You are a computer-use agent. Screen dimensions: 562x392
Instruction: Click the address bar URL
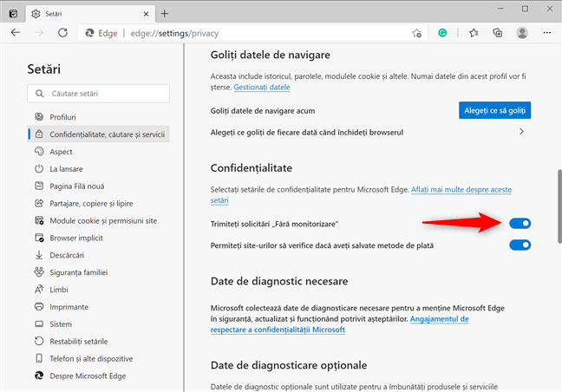(x=174, y=33)
